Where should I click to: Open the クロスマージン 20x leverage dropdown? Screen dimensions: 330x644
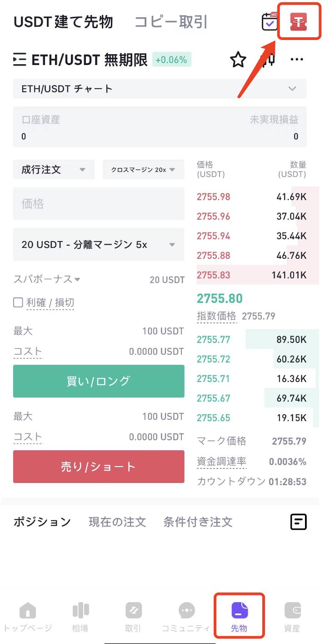[144, 170]
